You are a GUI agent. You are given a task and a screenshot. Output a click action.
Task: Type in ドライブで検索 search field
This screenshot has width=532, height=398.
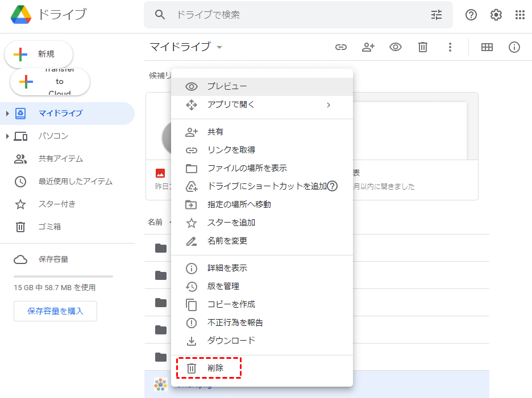point(298,15)
